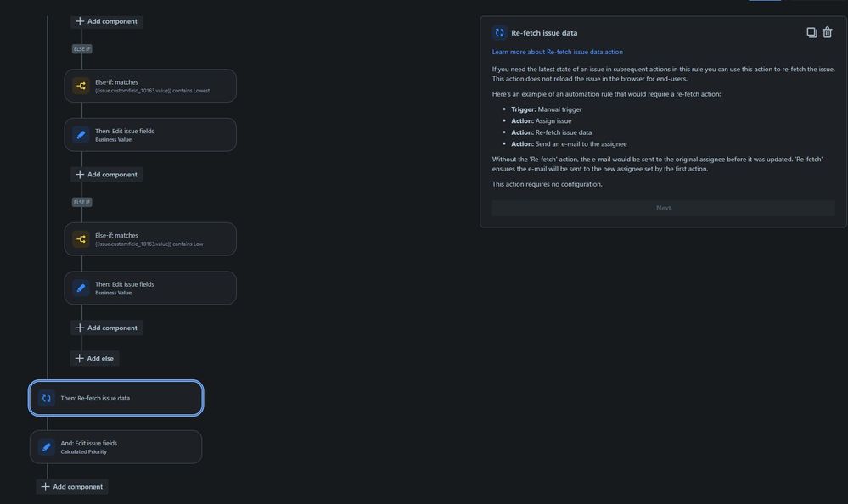Screen dimensions: 848x504
Task: Select the Else-if matches Lowest condition block
Action: [x=149, y=85]
